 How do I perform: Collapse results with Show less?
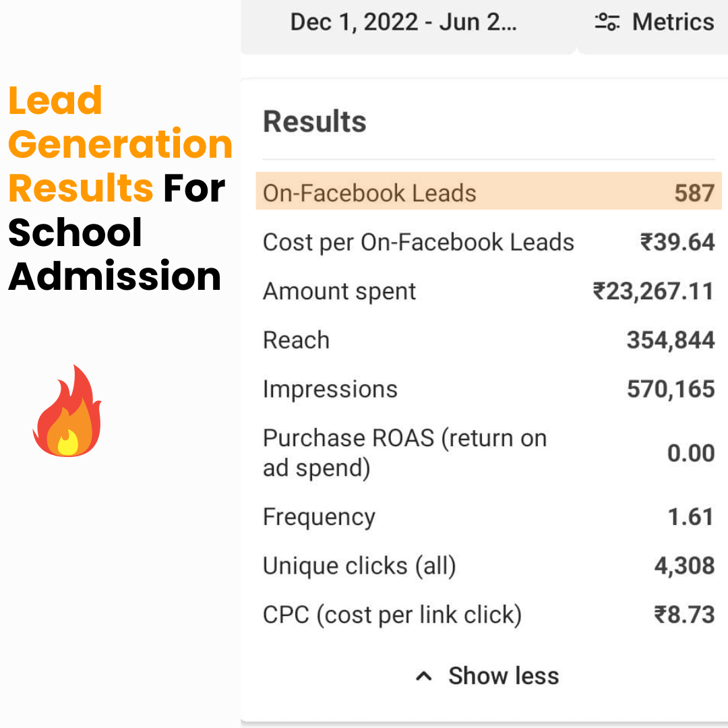click(x=487, y=676)
